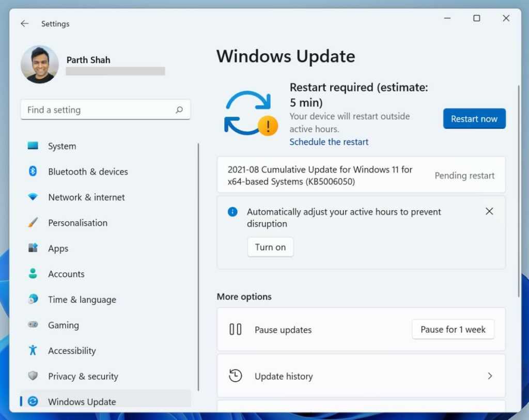The height and width of the screenshot is (420, 529).
Task: Click the Parth Shah profile picture
Action: [40, 65]
